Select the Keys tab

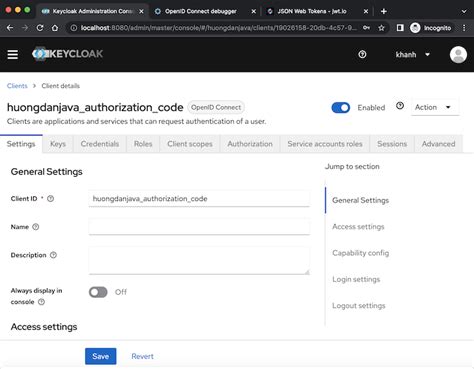[x=58, y=144]
